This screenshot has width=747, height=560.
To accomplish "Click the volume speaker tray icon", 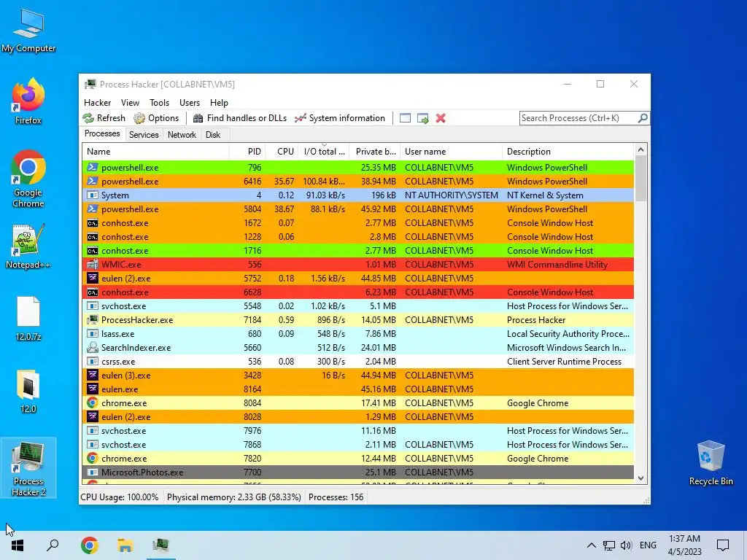I will (626, 545).
